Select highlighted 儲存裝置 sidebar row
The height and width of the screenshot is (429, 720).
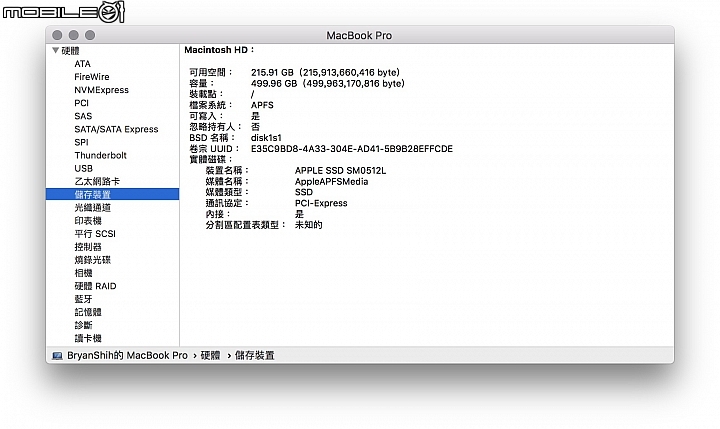click(112, 194)
